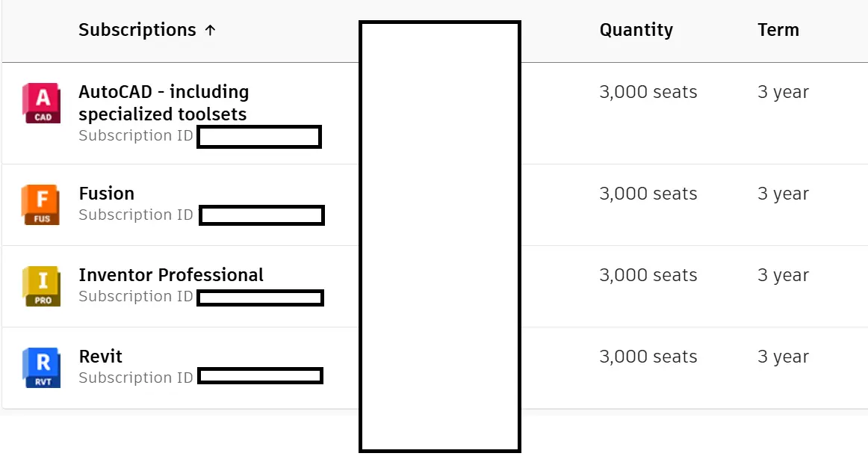Click the Quantity column header
868x471 pixels.
(x=636, y=30)
